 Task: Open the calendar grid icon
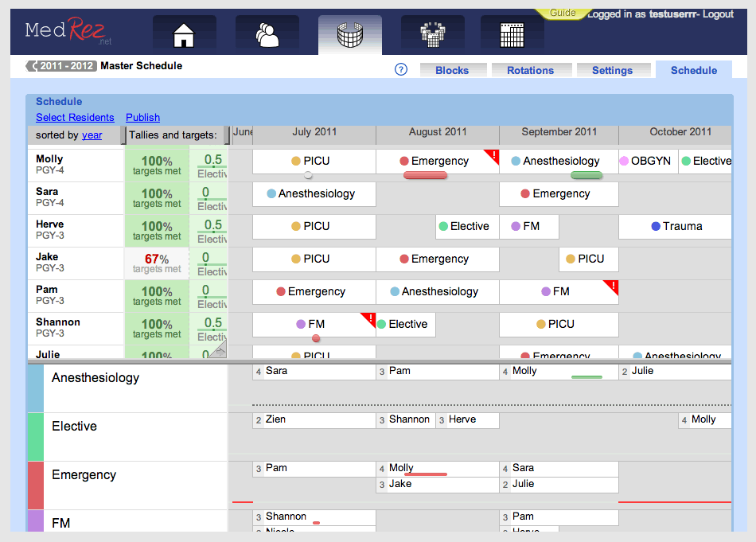tap(512, 34)
